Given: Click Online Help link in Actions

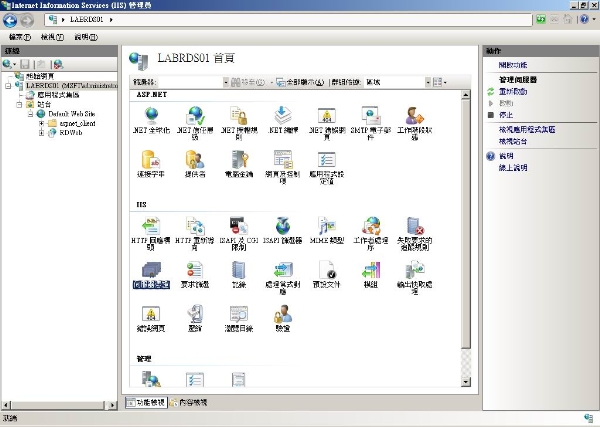Looking at the screenshot, I should 513,168.
